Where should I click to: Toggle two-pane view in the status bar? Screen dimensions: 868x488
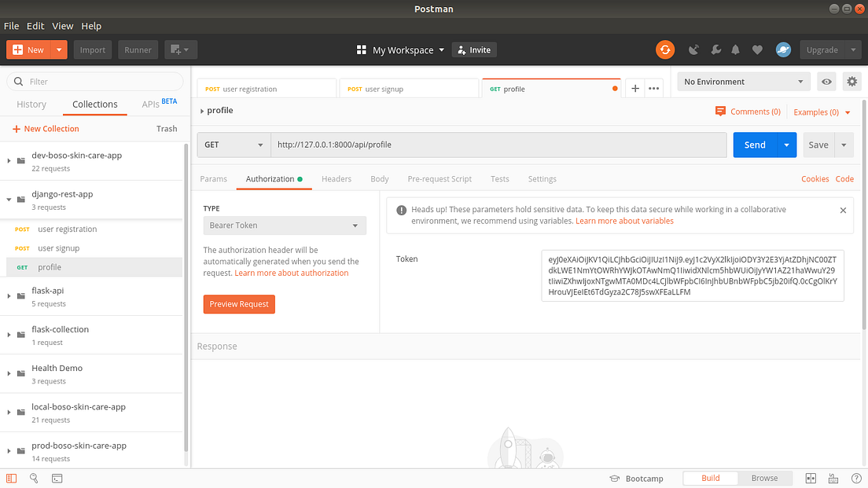(811, 478)
